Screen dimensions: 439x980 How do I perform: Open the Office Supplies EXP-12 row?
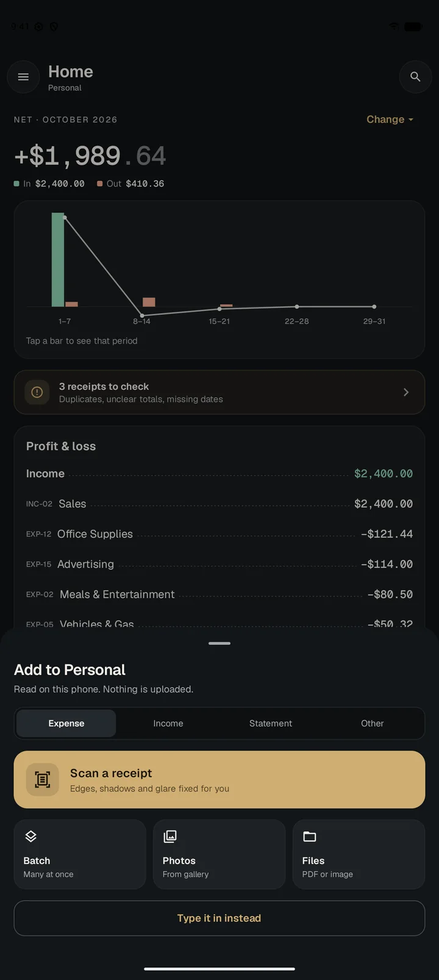[x=220, y=534]
